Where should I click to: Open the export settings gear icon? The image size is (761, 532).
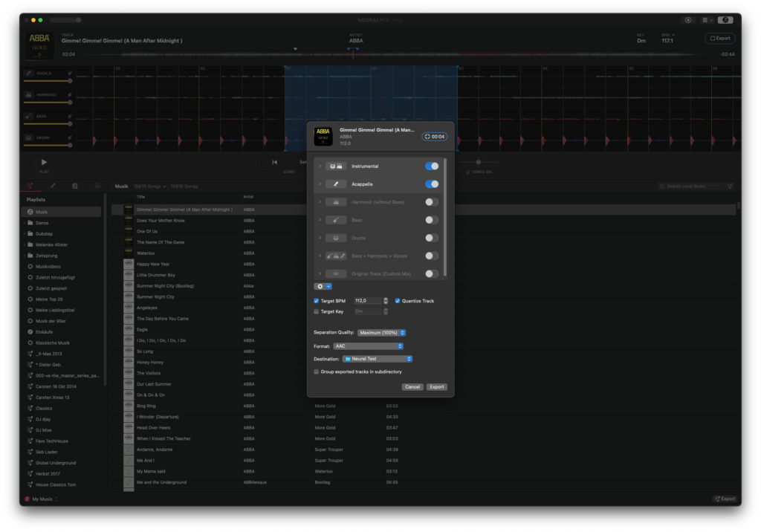pos(320,285)
